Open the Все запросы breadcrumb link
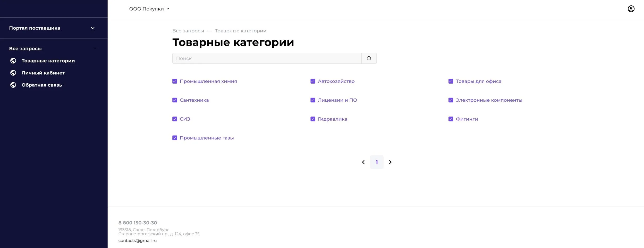Image resolution: width=644 pixels, height=248 pixels. coord(188,31)
